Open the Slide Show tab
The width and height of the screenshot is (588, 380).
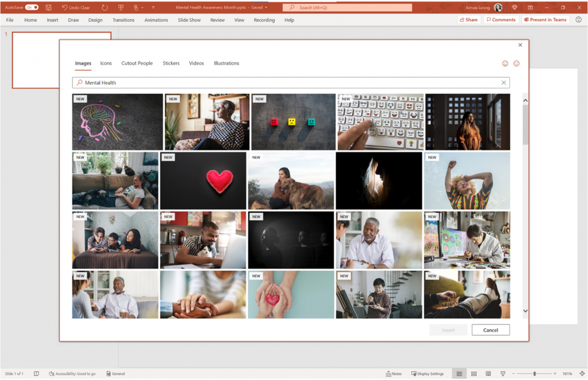(189, 20)
